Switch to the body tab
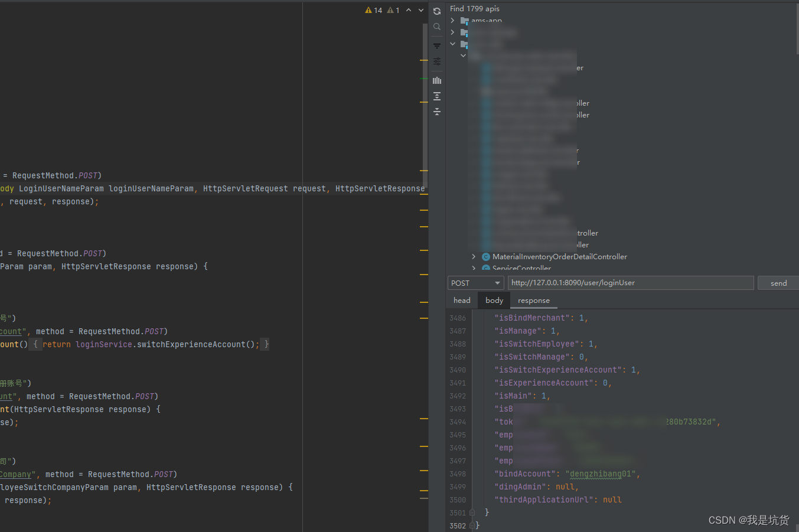 click(494, 301)
